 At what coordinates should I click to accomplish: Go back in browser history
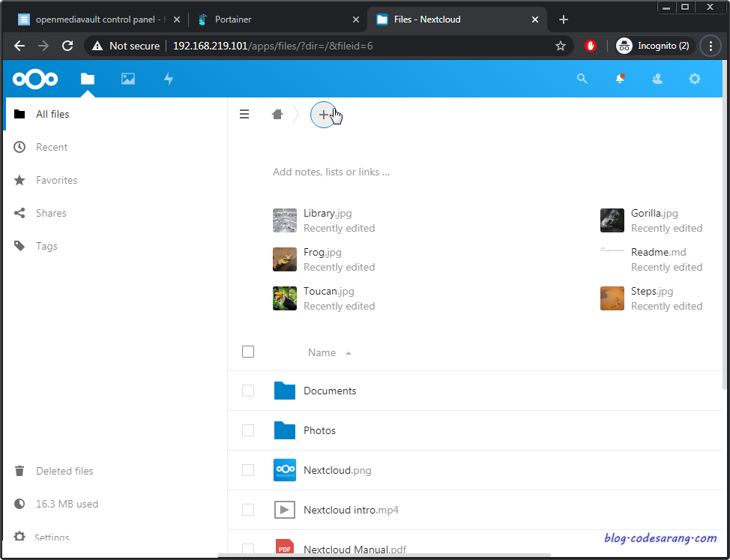(x=19, y=46)
